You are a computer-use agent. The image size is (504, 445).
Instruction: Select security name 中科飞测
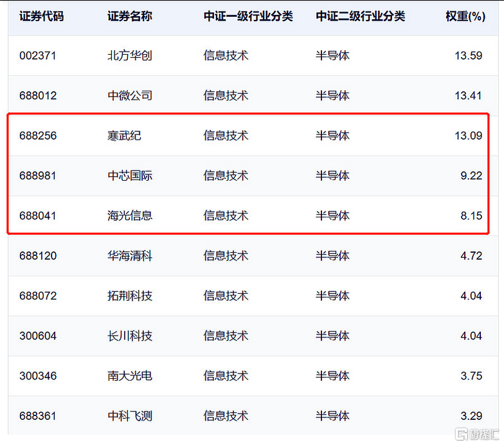click(x=130, y=416)
